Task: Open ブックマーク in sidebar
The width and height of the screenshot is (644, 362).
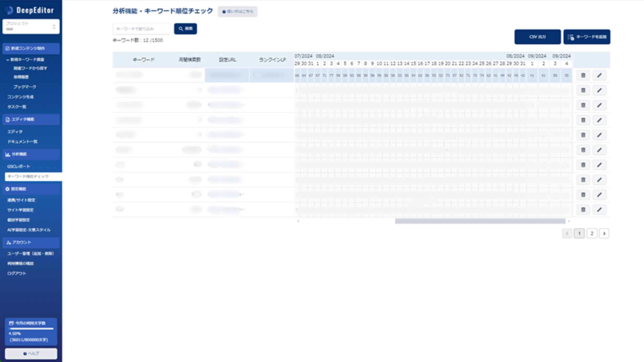Action: [25, 87]
